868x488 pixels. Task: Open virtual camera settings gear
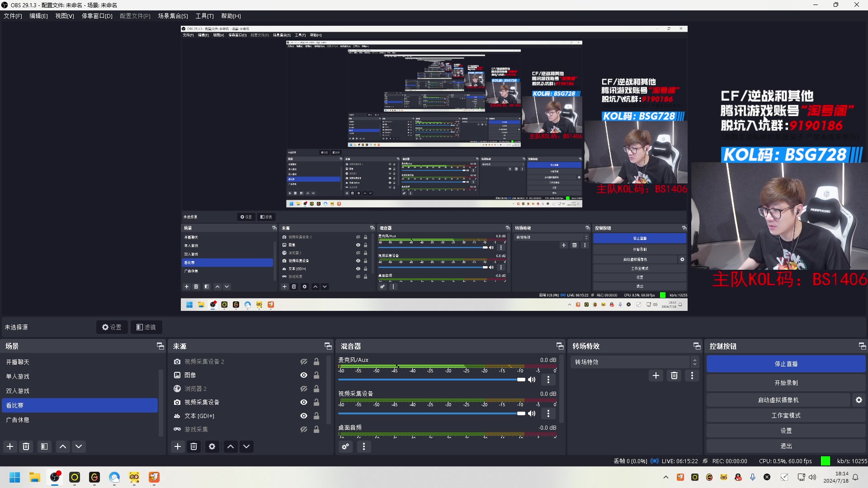point(859,400)
